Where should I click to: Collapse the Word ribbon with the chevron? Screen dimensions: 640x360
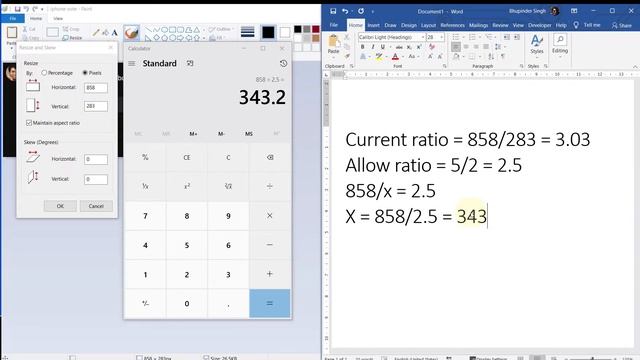635,67
